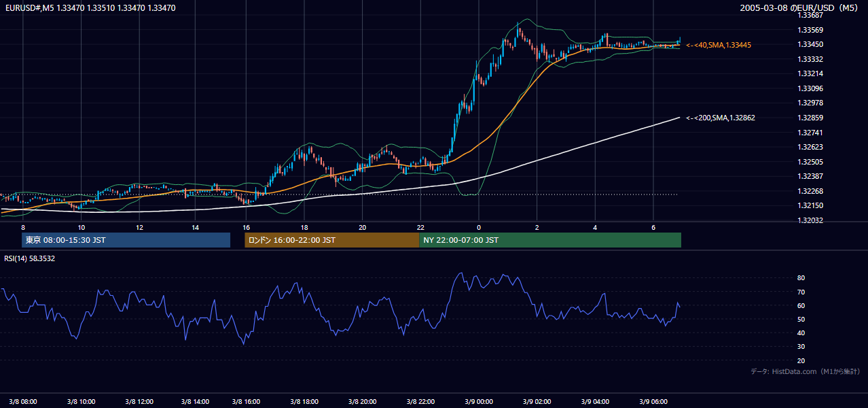Click the 3/9 02:00 time label
The image size is (868, 408).
(537, 401)
